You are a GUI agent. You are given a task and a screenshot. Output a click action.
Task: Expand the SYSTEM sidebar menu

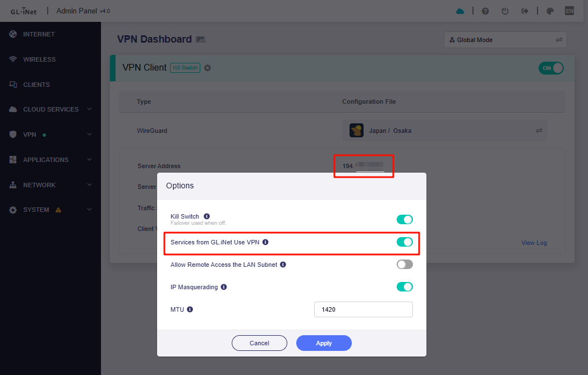[50, 210]
